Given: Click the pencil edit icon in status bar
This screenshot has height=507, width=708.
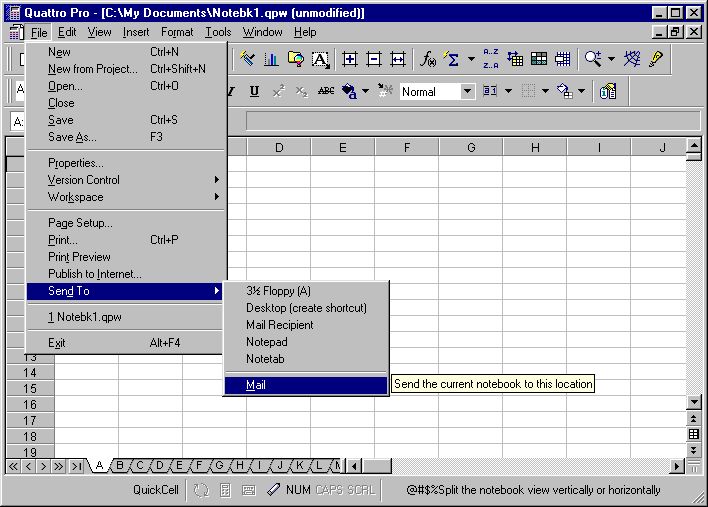Looking at the screenshot, I should (273, 490).
